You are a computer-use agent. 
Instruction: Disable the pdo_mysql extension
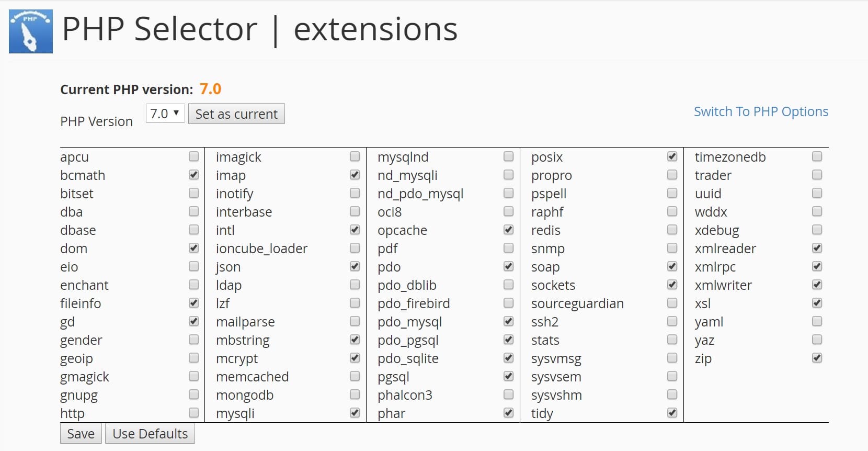tap(508, 321)
